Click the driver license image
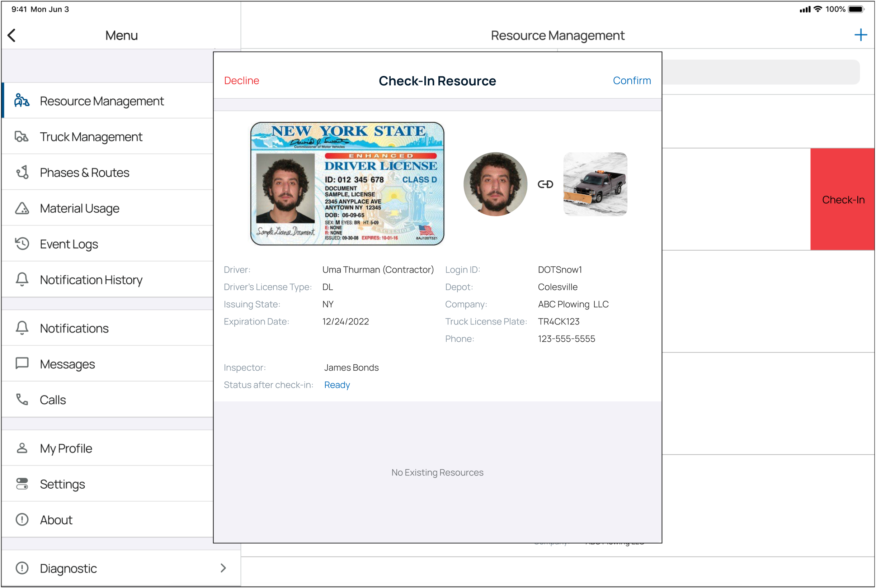Image resolution: width=876 pixels, height=588 pixels. 347,184
